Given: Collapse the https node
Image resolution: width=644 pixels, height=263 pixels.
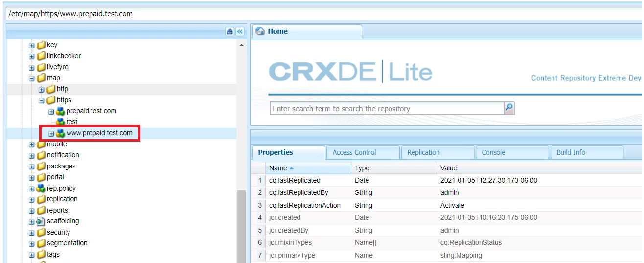Looking at the screenshot, I should pyautogui.click(x=42, y=100).
